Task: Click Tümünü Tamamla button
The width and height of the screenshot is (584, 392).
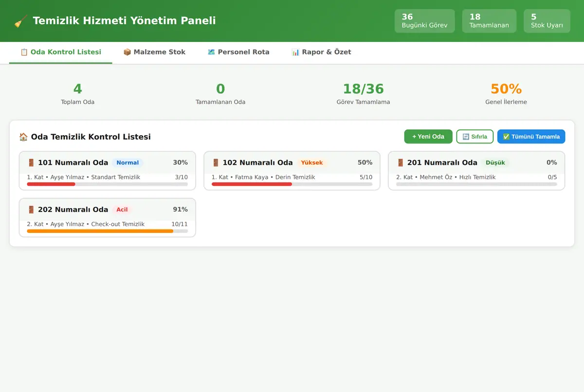Action: (531, 137)
